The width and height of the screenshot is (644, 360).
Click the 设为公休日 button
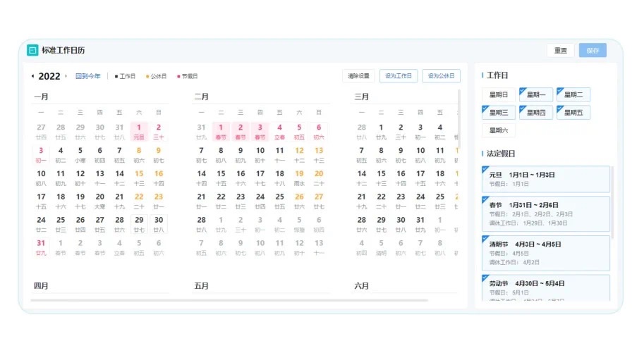tap(441, 76)
